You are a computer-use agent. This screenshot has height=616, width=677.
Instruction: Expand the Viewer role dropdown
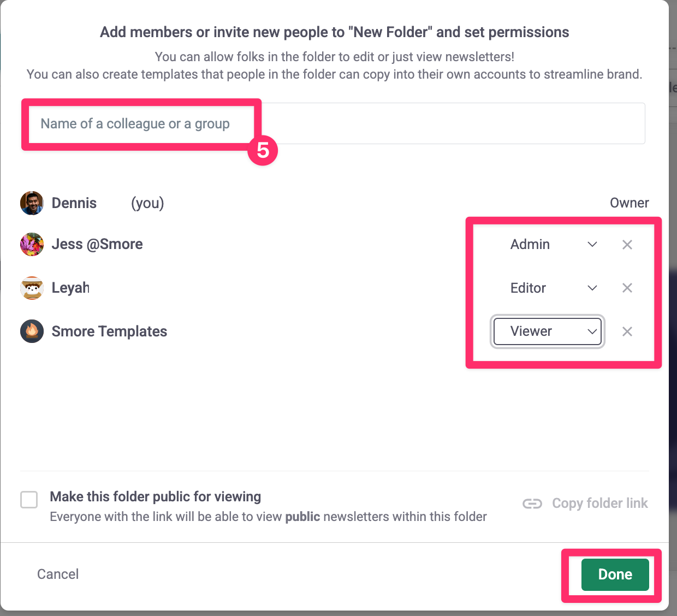(548, 331)
